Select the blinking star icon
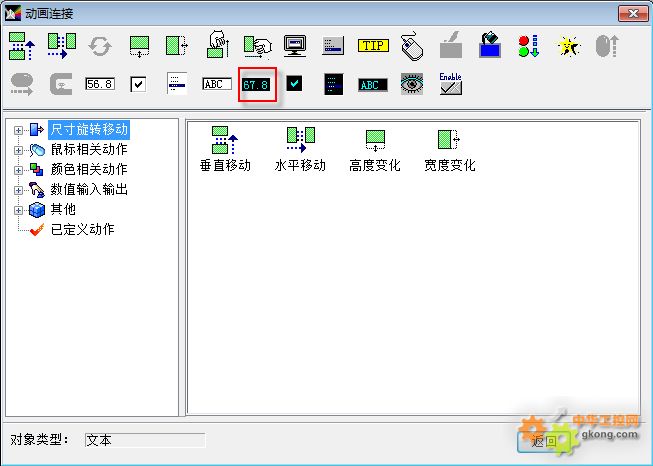The height and width of the screenshot is (466, 653). (568, 46)
